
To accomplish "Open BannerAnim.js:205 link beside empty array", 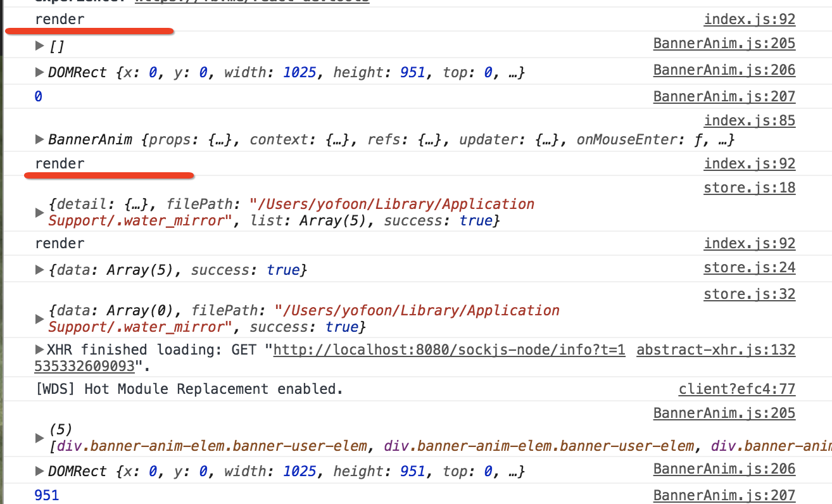I will click(x=724, y=43).
